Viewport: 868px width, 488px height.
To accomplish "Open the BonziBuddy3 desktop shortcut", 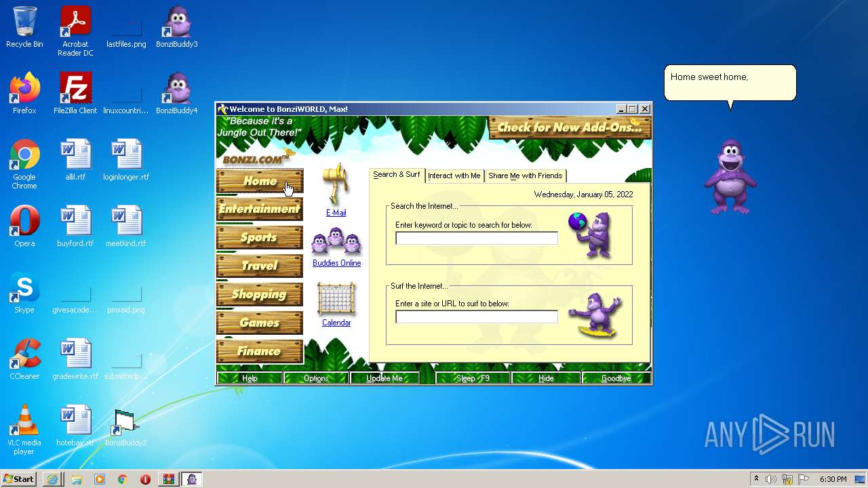I will 176,28.
